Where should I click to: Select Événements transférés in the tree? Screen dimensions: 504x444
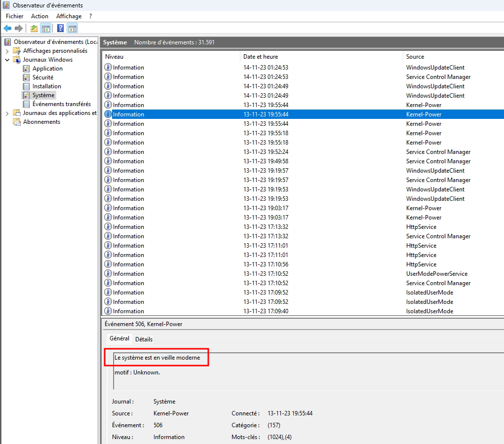(x=61, y=104)
